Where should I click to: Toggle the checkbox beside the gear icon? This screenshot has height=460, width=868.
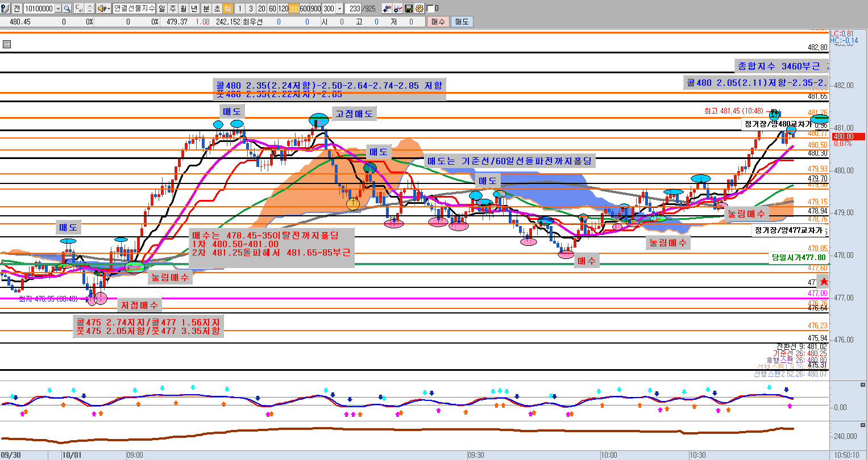click(x=430, y=9)
